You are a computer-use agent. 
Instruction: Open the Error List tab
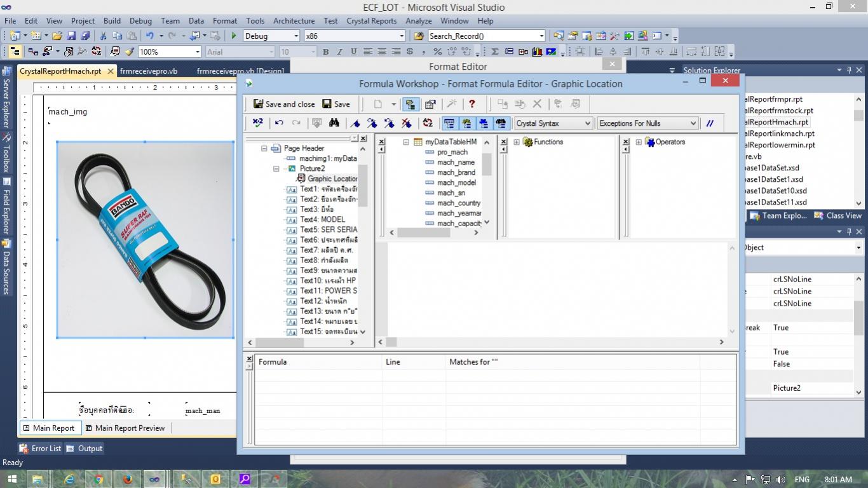pyautogui.click(x=40, y=449)
